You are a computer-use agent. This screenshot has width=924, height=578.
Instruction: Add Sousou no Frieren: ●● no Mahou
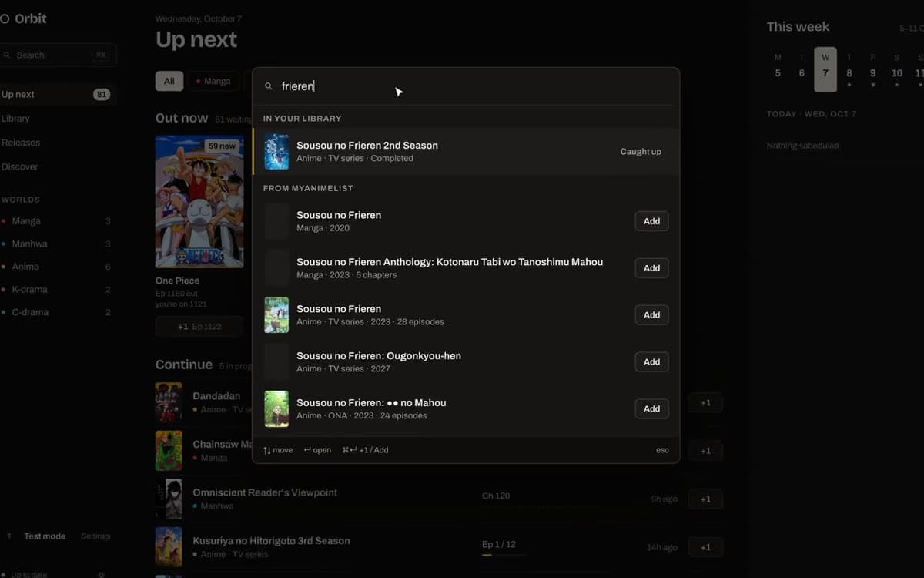[651, 409]
